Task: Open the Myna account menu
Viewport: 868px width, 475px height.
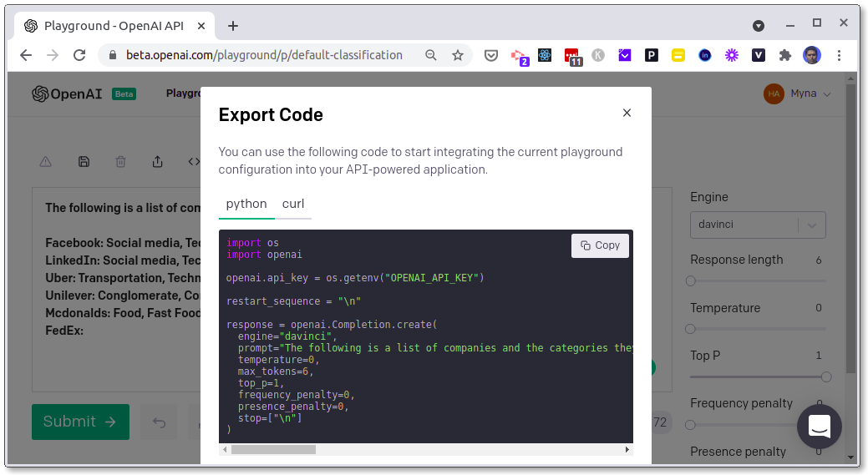Action: pos(797,94)
